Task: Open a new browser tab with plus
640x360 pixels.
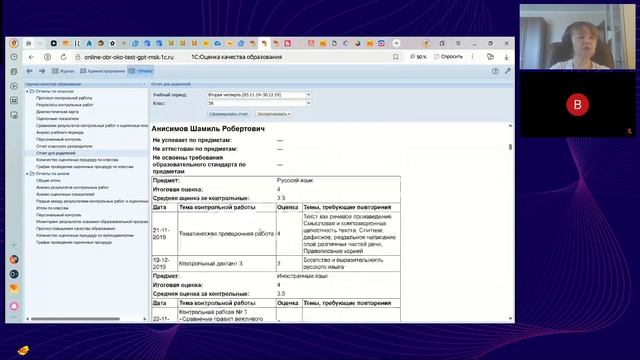Action: click(396, 43)
